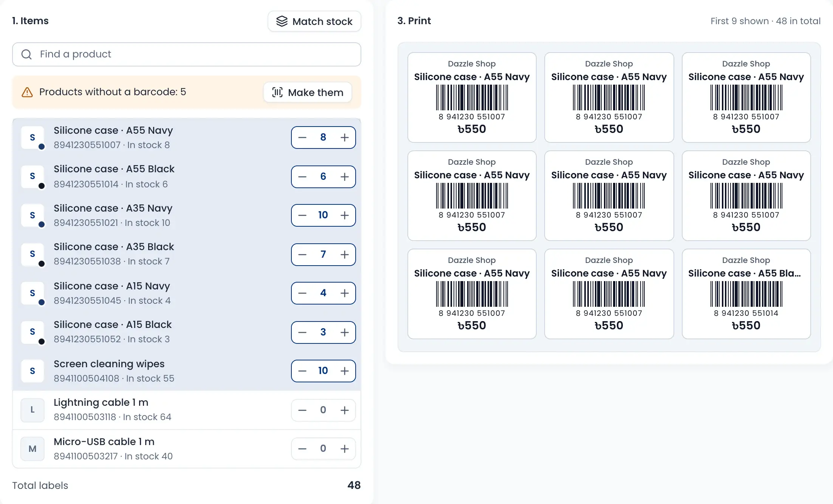Click minus for Lightning cable 1 m
The image size is (833, 504).
pos(302,410)
